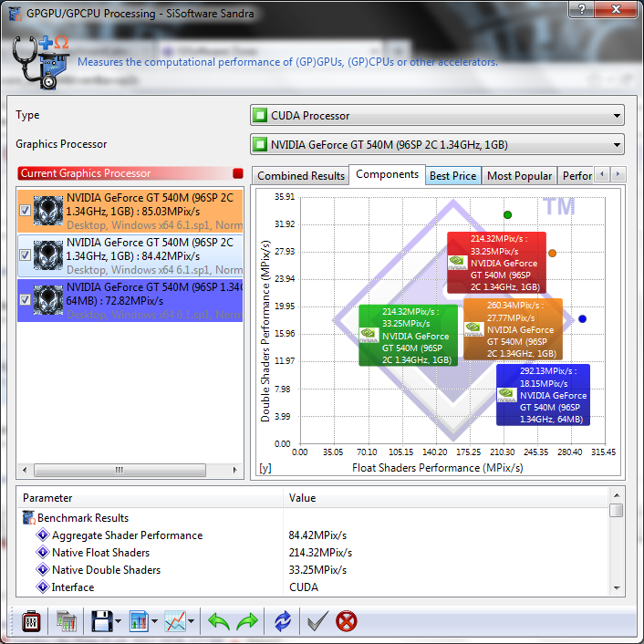Click the [y] axis toggle label
644x644 pixels.
coord(265,468)
